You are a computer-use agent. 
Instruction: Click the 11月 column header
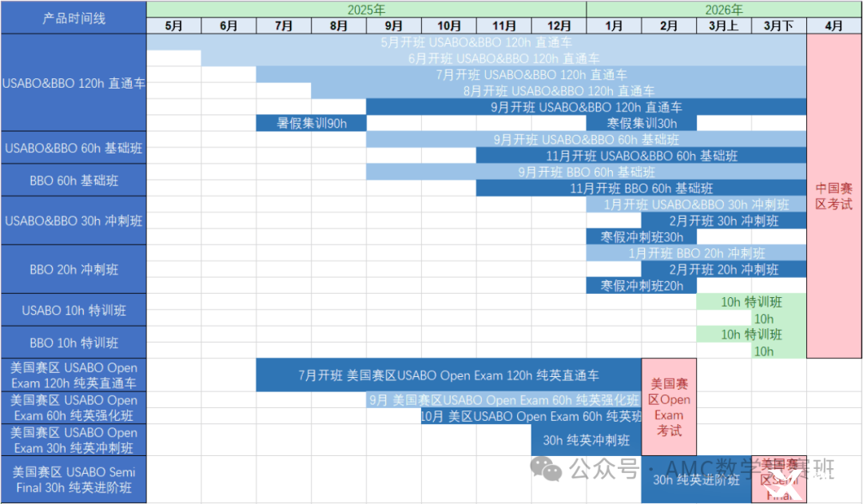[504, 26]
